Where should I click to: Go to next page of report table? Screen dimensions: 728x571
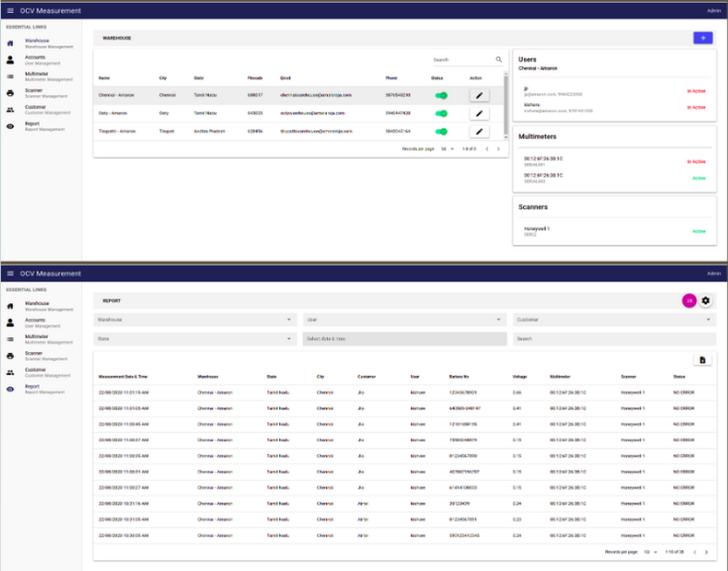706,551
